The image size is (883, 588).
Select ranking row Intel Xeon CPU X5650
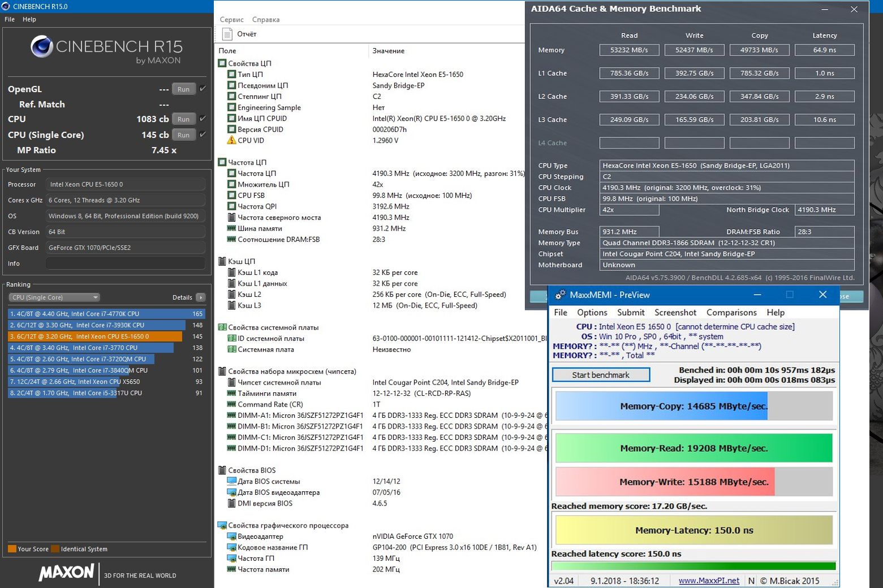[106, 382]
